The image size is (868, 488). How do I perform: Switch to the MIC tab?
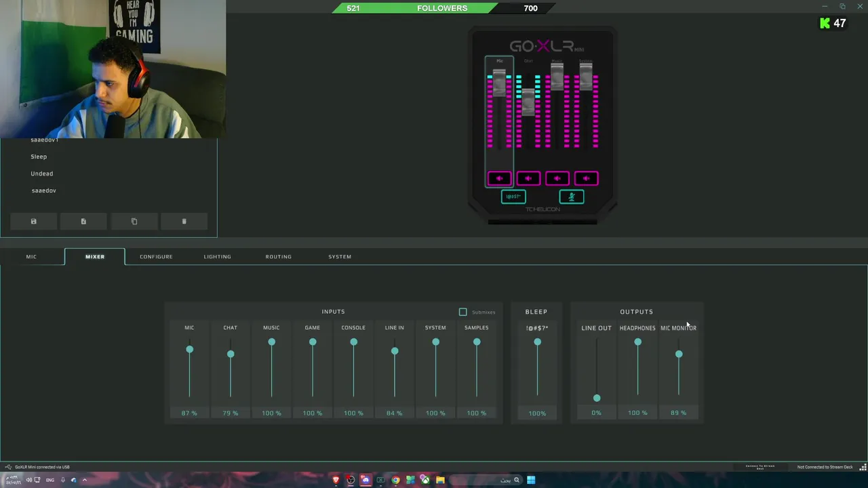pos(31,256)
